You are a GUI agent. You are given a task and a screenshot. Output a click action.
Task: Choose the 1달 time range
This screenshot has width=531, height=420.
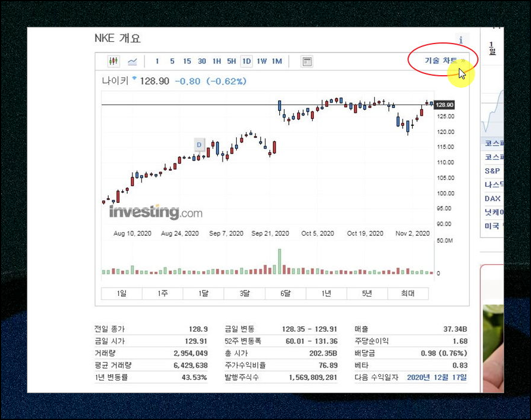(x=203, y=294)
